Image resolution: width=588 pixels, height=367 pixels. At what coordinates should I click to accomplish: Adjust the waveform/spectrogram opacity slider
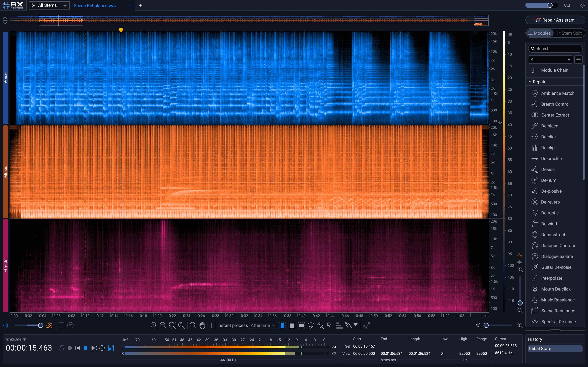click(40, 325)
